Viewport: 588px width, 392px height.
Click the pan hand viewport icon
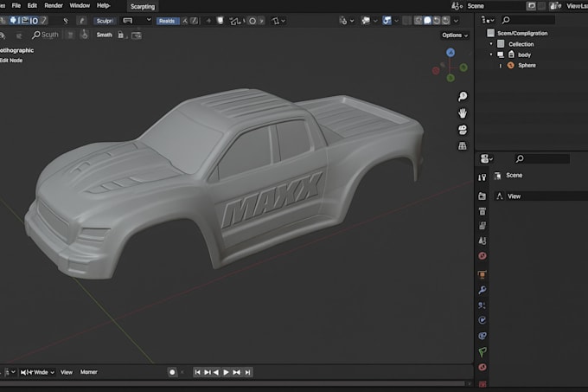coord(463,112)
